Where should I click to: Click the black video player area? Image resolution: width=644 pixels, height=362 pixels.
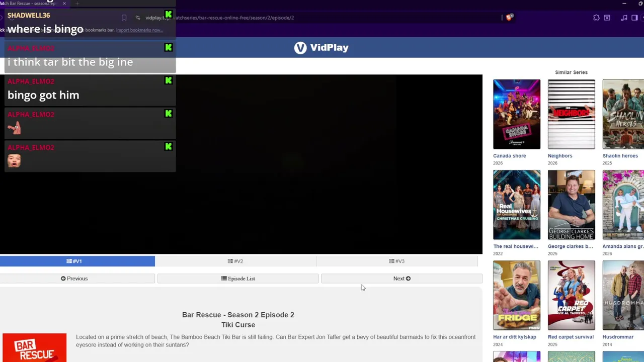click(241, 164)
